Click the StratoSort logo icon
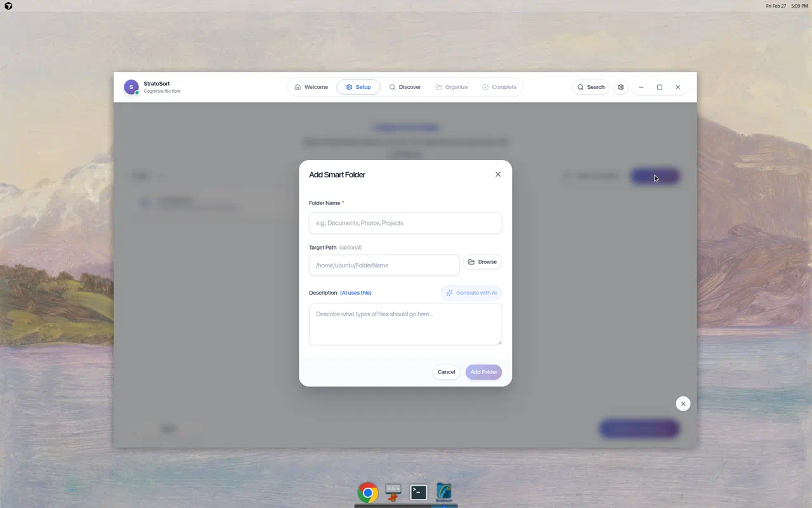The image size is (812, 508). tap(131, 86)
